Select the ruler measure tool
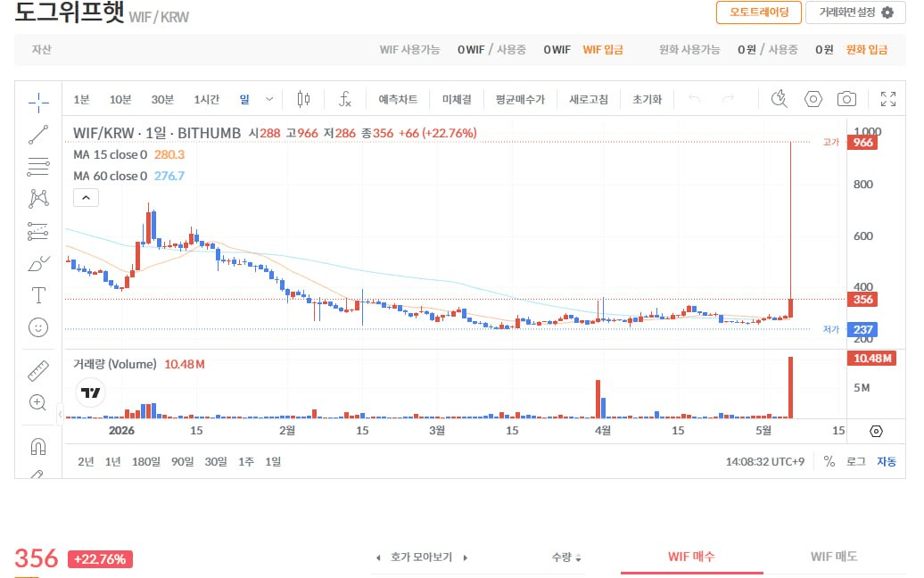 point(38,370)
